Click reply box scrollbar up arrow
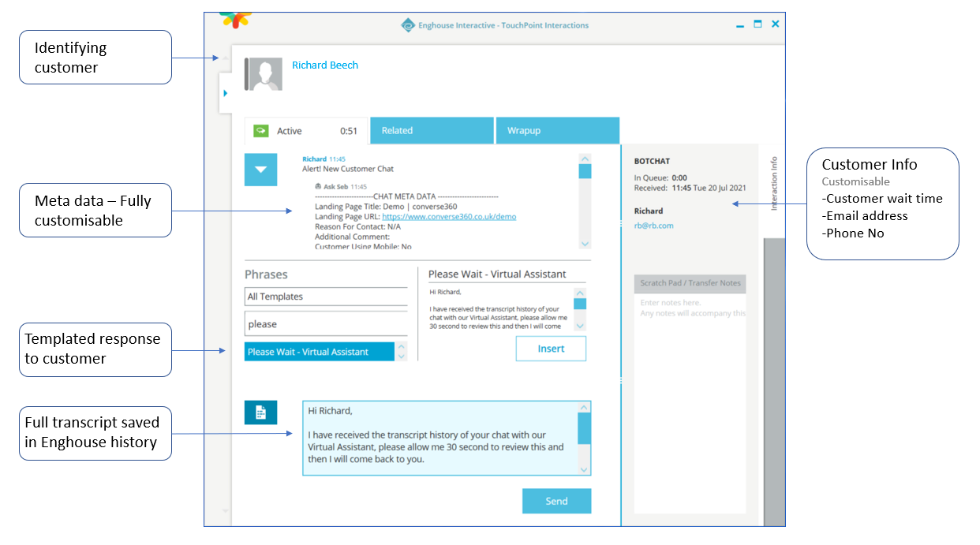 (x=584, y=408)
